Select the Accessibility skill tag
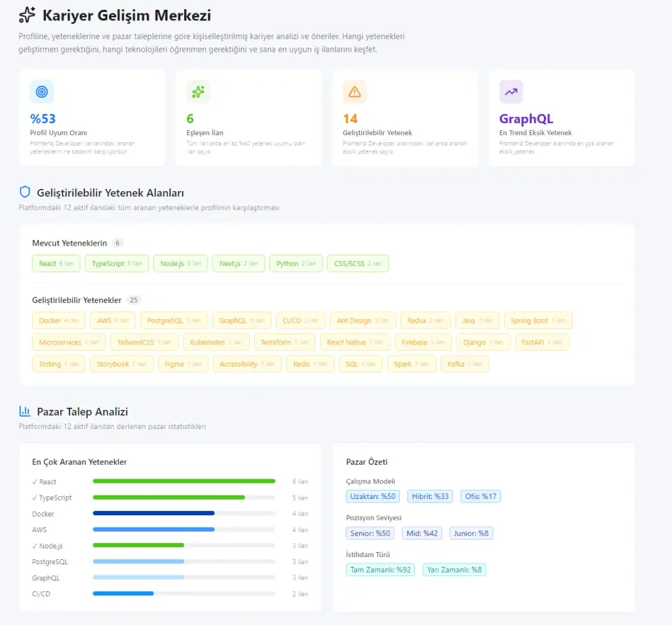 click(247, 364)
